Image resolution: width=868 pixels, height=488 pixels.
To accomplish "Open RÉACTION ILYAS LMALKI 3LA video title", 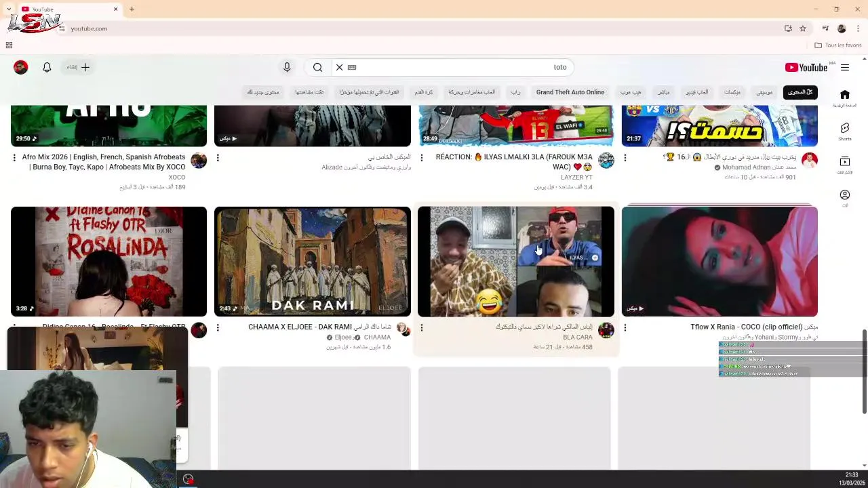I will click(x=514, y=162).
